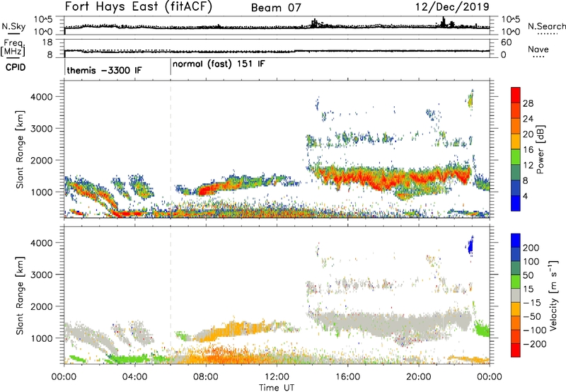Click the "60" tick on Nave axis
The image size is (566, 392).
[x=506, y=42]
